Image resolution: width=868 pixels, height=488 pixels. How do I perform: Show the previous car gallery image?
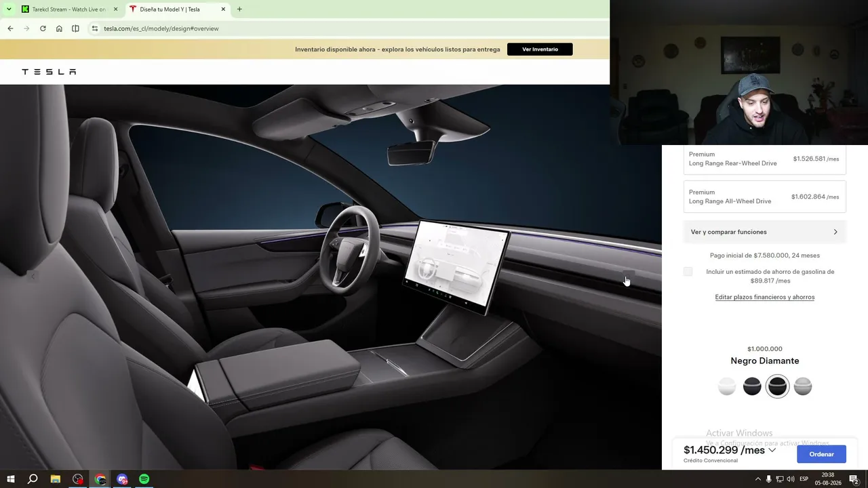click(x=33, y=276)
